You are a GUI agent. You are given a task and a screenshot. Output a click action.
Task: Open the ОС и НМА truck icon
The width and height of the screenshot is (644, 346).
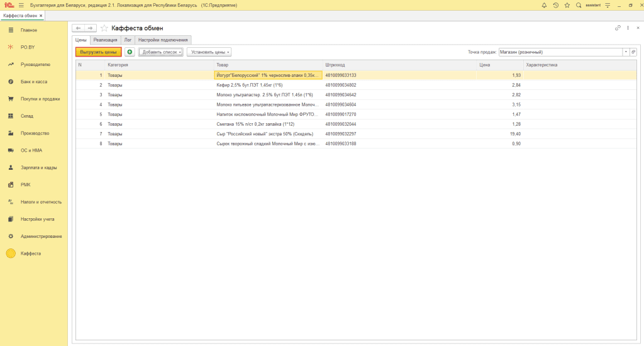pyautogui.click(x=11, y=150)
